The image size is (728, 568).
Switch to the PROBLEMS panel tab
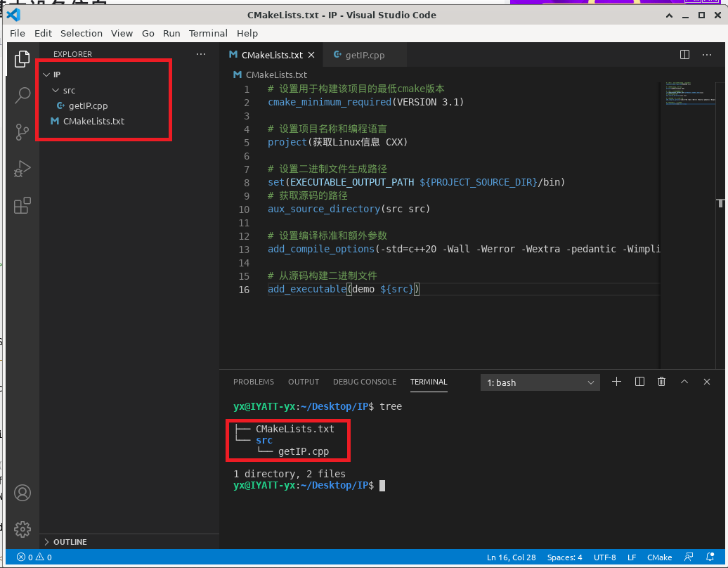pos(254,382)
